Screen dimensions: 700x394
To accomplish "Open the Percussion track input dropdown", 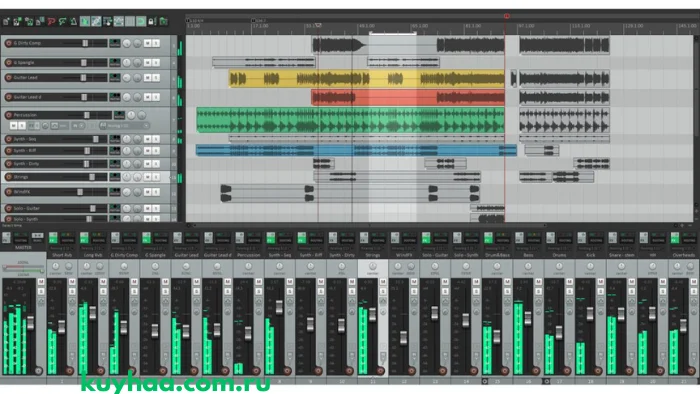I will point(125,126).
